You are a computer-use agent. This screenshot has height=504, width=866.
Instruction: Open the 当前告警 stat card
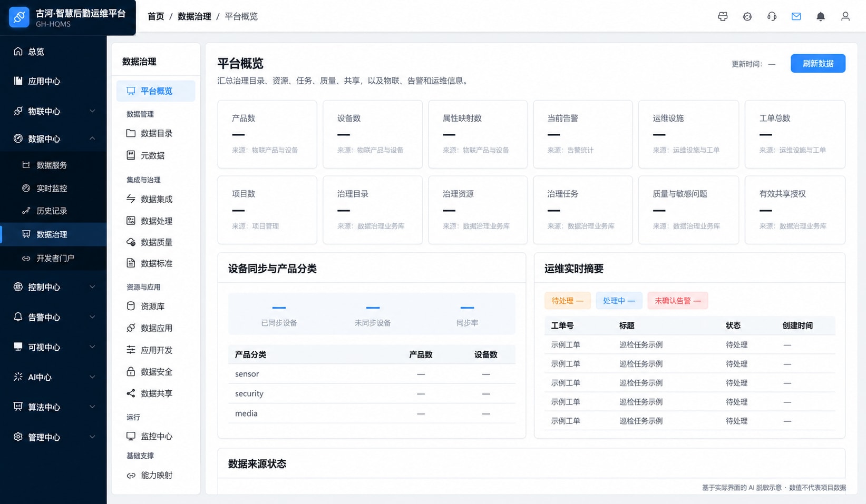[582, 134]
